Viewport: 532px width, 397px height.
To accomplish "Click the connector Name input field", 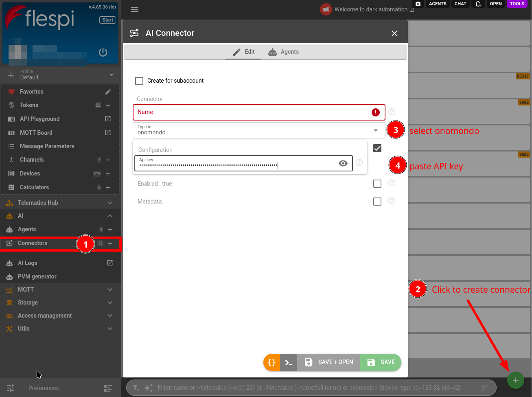I will tap(259, 112).
